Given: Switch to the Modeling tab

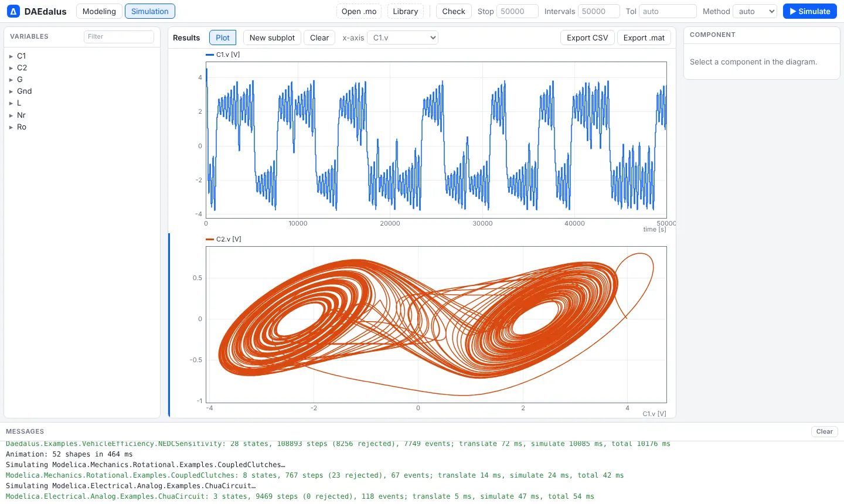Looking at the screenshot, I should pyautogui.click(x=99, y=11).
